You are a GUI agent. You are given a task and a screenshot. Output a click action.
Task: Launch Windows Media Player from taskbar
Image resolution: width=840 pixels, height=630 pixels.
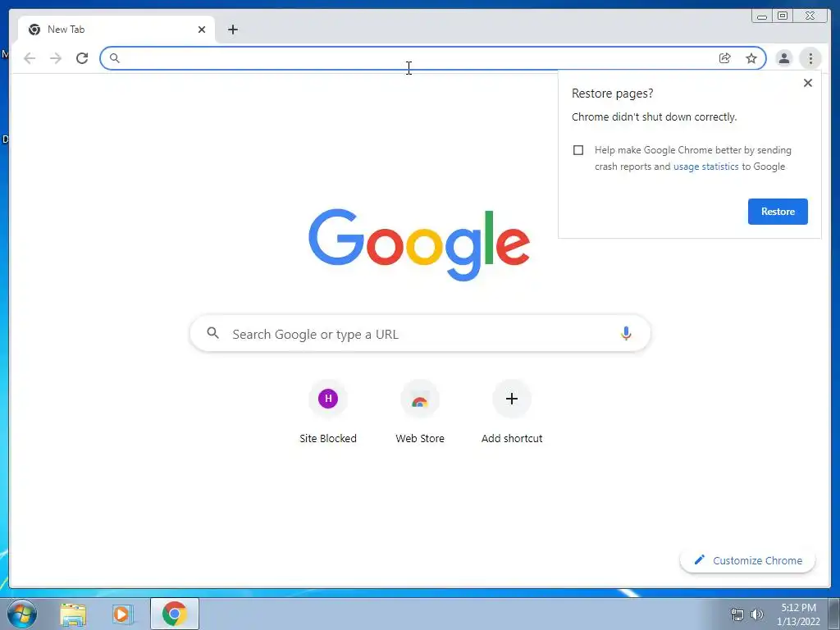123,614
